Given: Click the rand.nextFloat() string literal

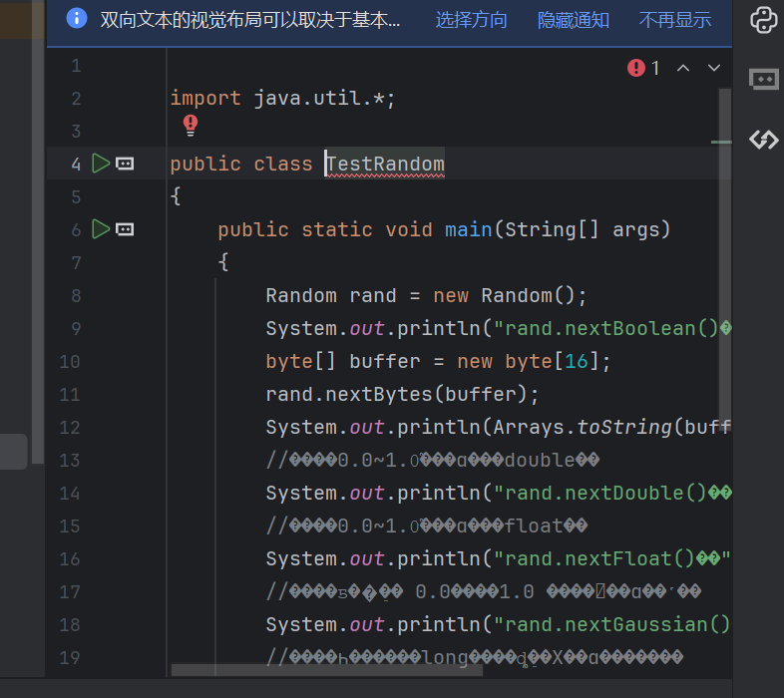Looking at the screenshot, I should coord(612,559).
